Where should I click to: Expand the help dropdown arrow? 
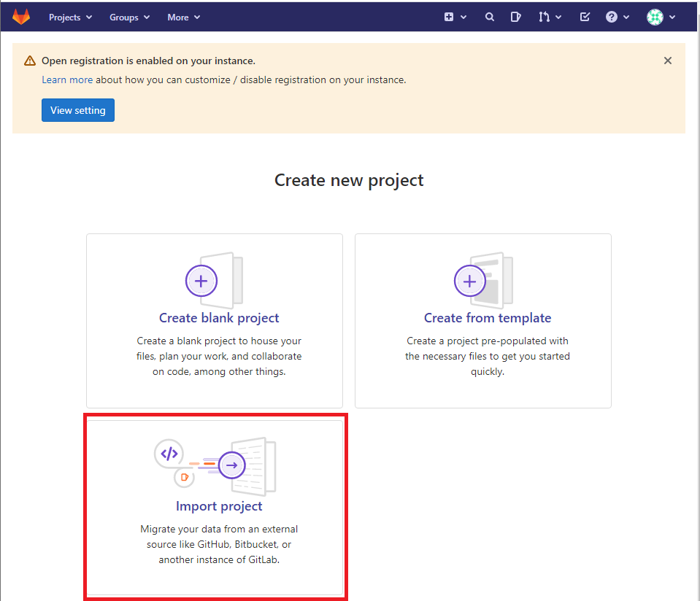pos(626,18)
